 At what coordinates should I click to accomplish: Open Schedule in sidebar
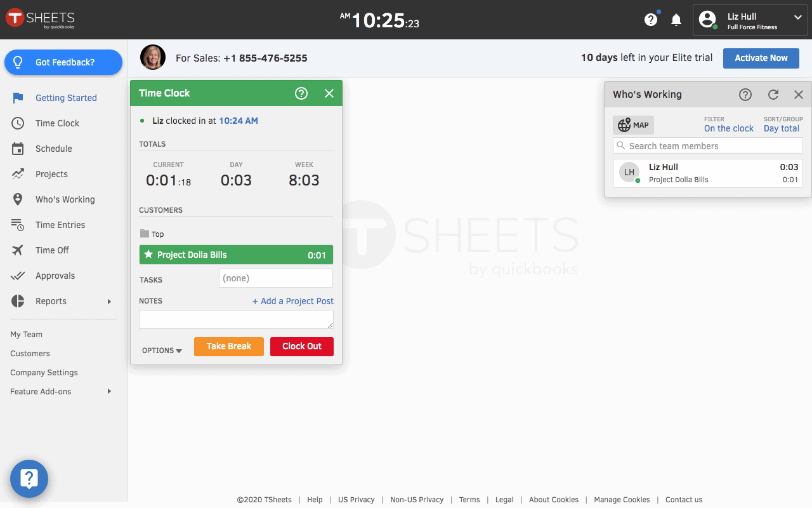[54, 149]
